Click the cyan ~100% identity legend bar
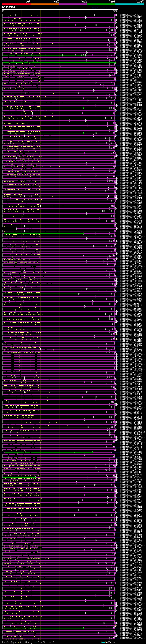Screen dimensions: 146x644 tap(130, 4)
